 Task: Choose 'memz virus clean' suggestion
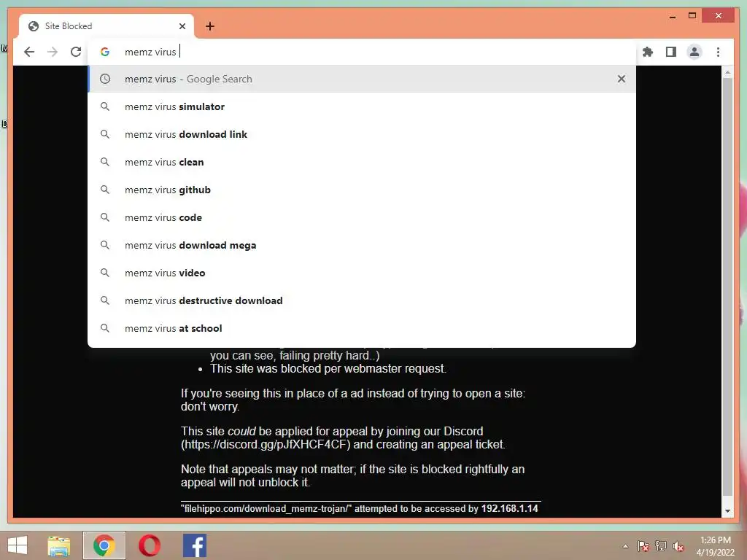tap(362, 162)
